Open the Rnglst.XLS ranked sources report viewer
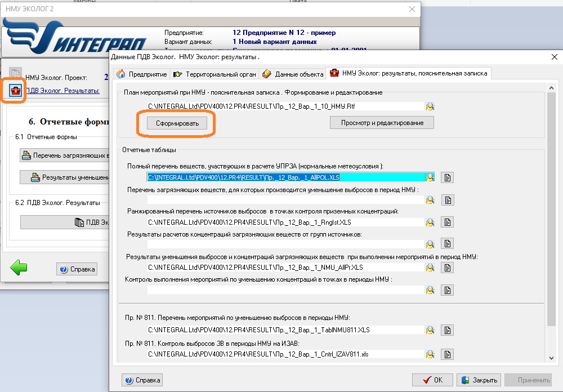563x392 pixels. click(447, 222)
